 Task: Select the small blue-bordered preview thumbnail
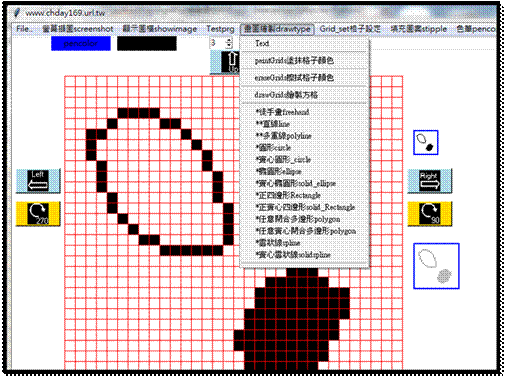(x=426, y=143)
